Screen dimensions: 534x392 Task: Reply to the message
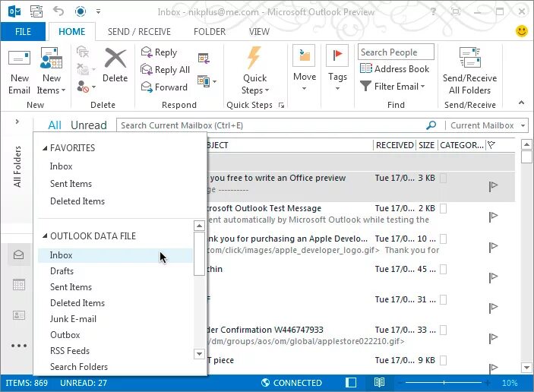pos(159,52)
